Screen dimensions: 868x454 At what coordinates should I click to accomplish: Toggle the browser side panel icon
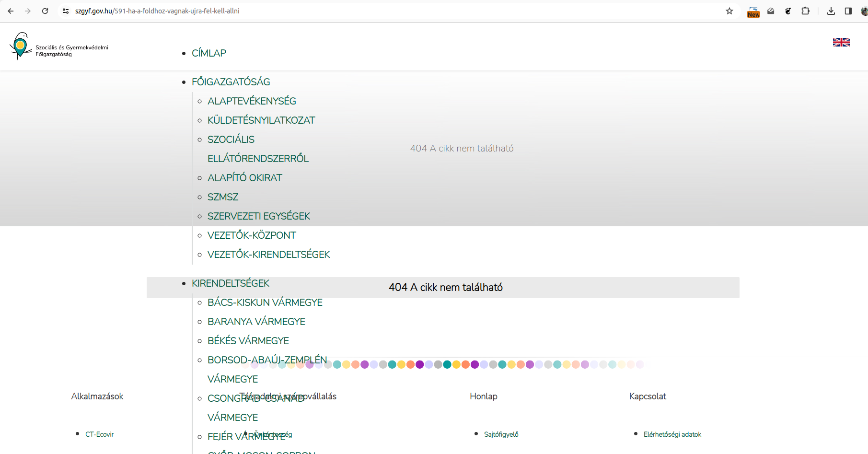[848, 11]
